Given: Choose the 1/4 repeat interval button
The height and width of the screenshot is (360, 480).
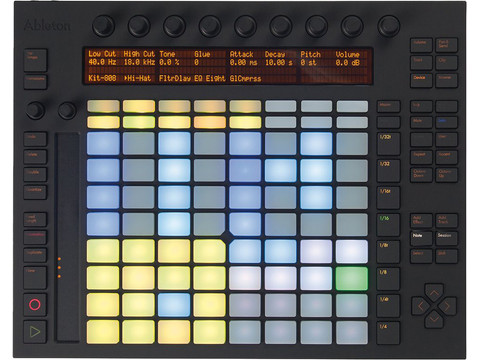Looking at the screenshot, I should coord(389,333).
